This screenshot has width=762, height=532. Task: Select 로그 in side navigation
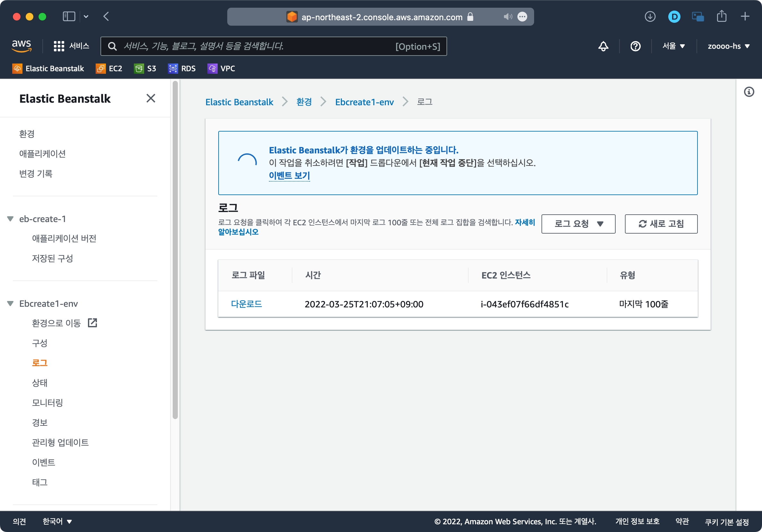39,363
